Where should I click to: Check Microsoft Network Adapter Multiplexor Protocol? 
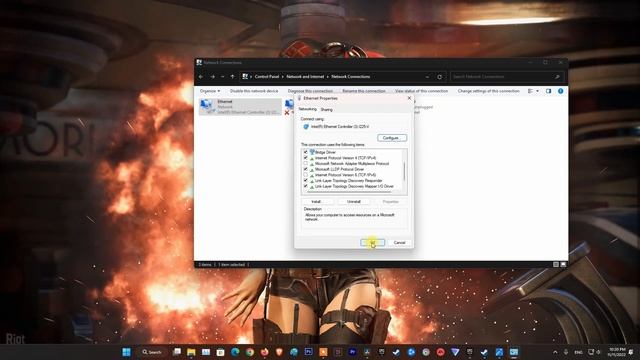point(305,163)
